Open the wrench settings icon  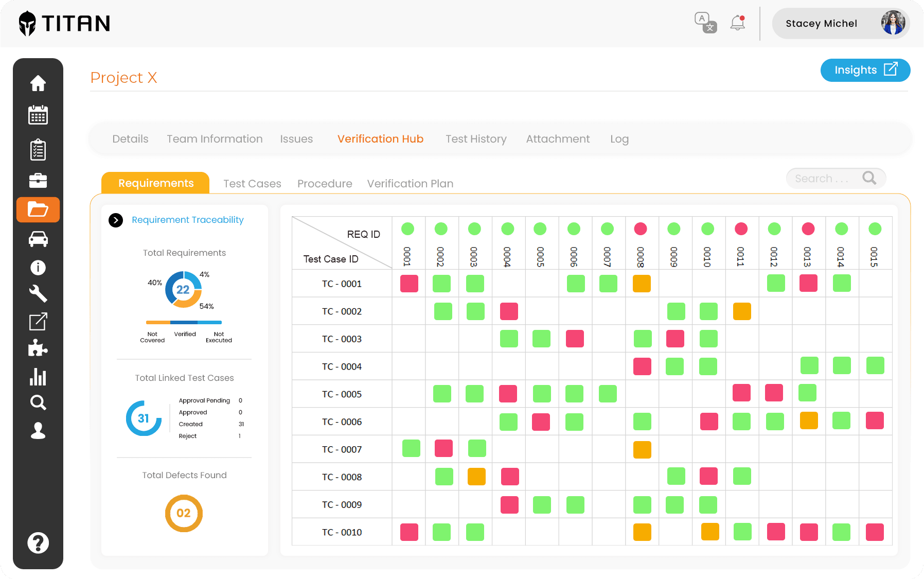pos(38,294)
